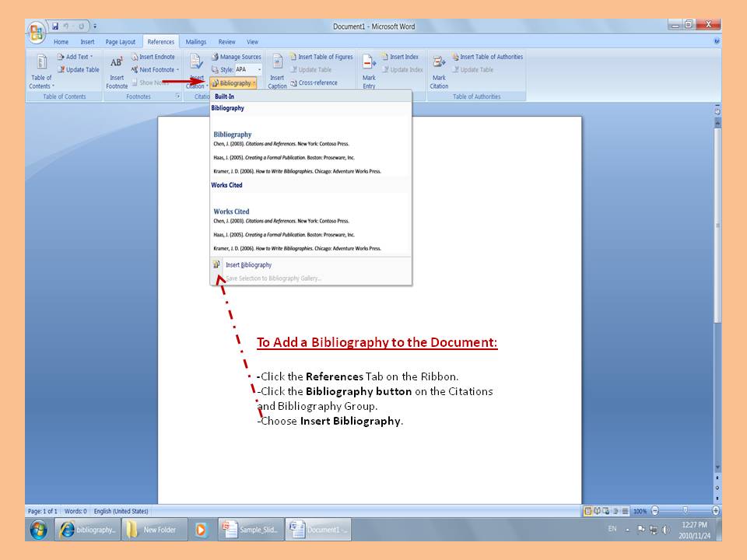Click the Table of Contents icon
The width and height of the screenshot is (747, 560).
click(41, 70)
